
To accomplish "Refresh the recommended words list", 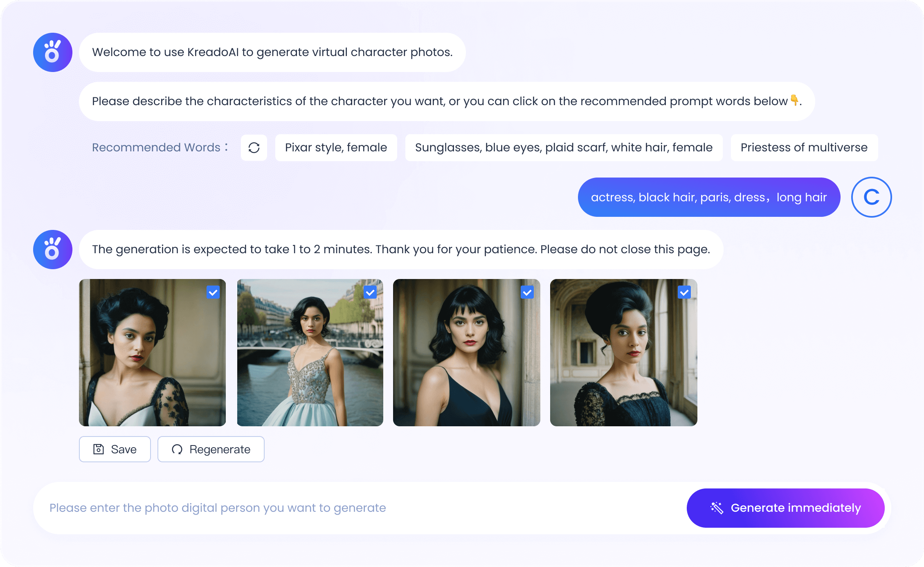I will tap(254, 148).
